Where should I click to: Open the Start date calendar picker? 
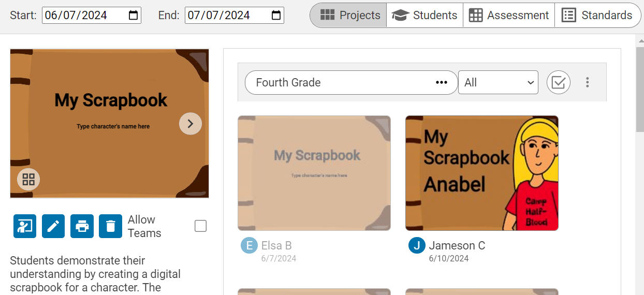click(x=134, y=16)
